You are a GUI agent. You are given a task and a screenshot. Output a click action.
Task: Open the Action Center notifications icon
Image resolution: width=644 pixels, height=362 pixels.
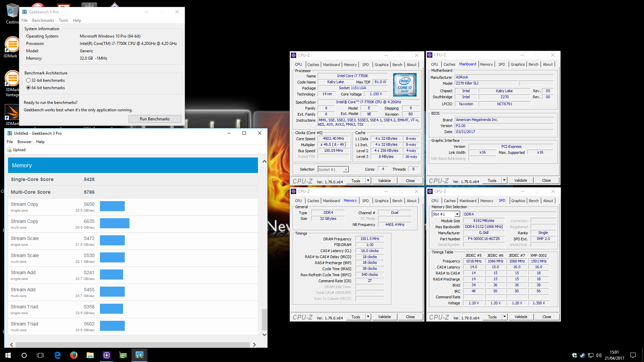(x=633, y=355)
